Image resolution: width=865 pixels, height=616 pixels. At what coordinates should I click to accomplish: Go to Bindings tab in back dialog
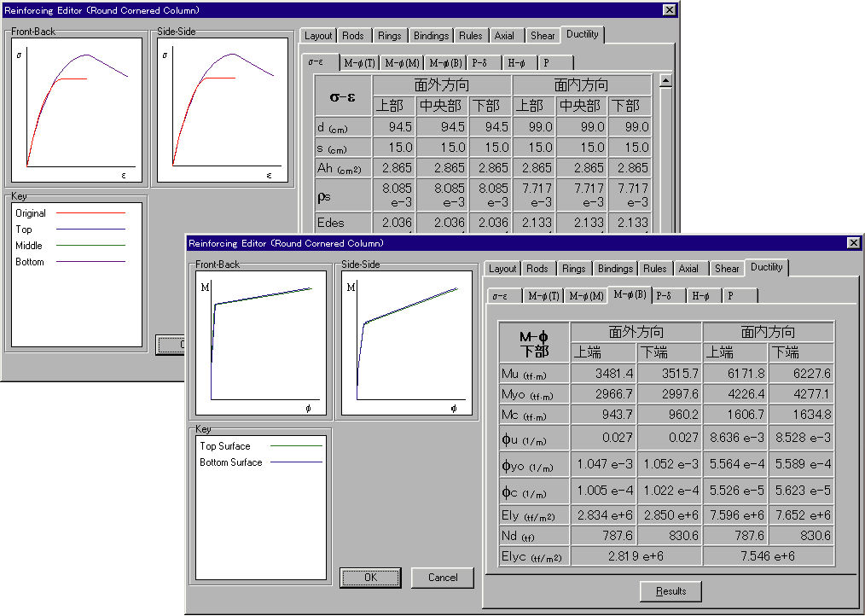click(x=431, y=36)
